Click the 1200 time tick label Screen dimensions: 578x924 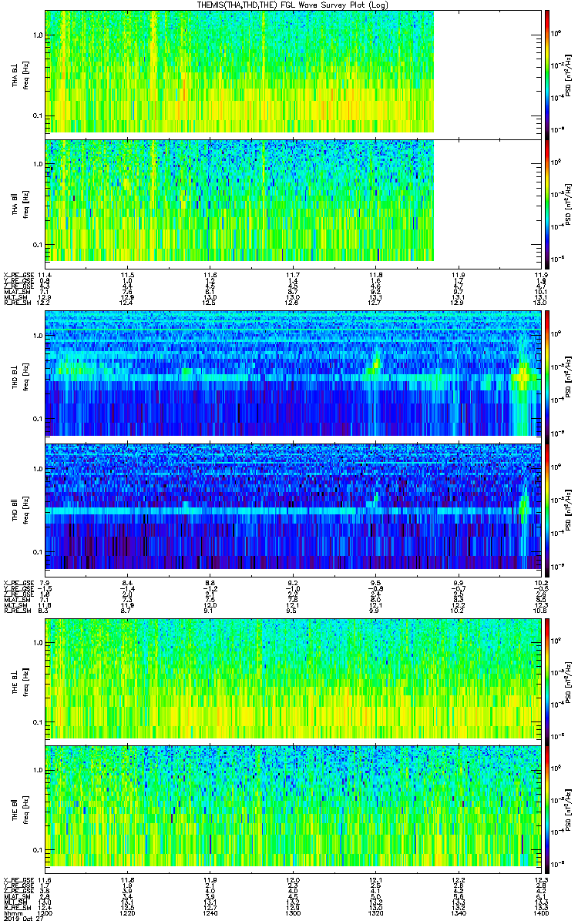(x=45, y=912)
